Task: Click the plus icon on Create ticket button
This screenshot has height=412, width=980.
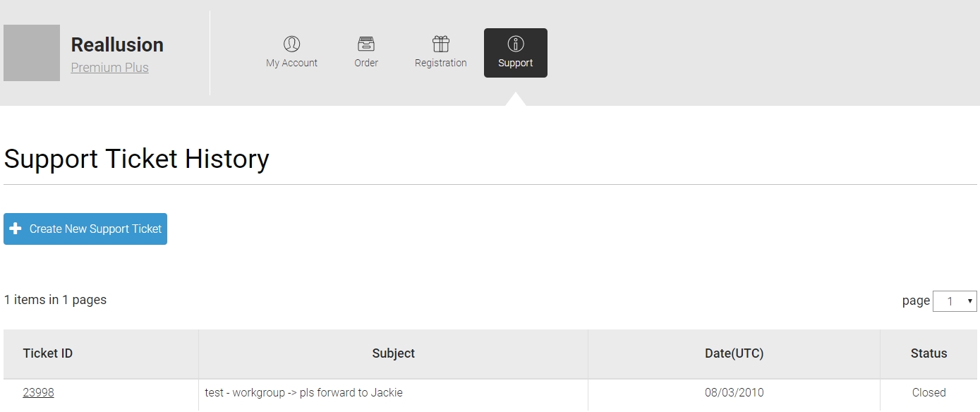Action: coord(16,229)
